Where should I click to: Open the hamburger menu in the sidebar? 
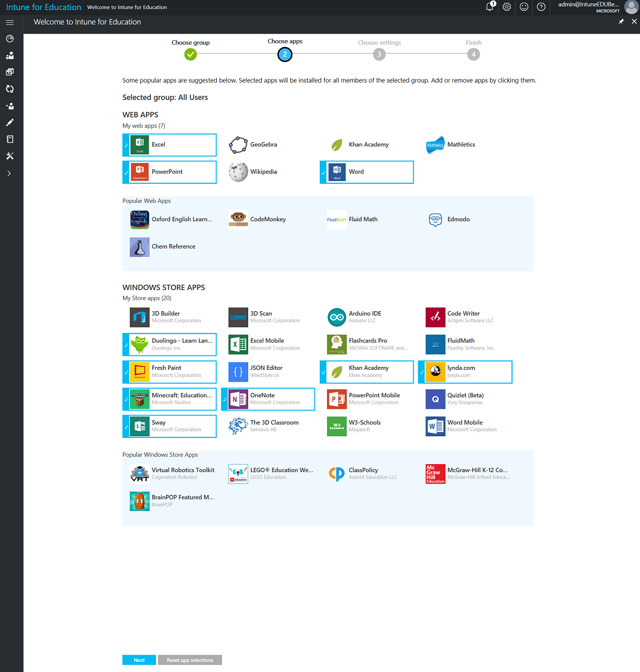pos(10,22)
